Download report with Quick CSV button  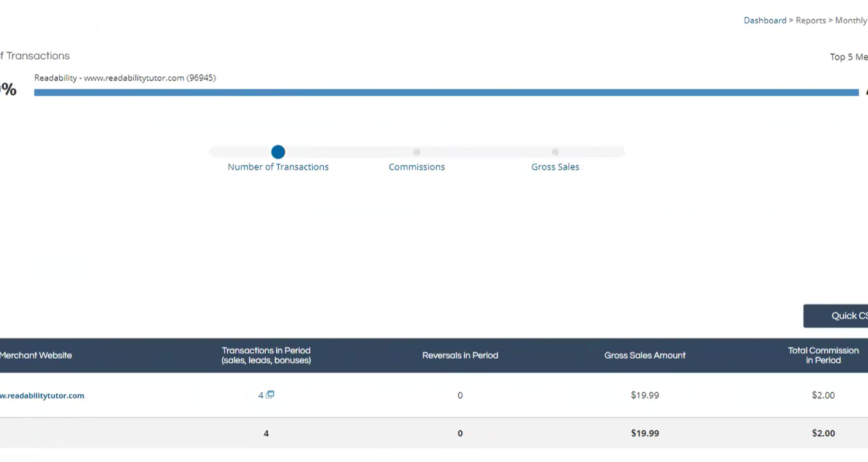835,316
